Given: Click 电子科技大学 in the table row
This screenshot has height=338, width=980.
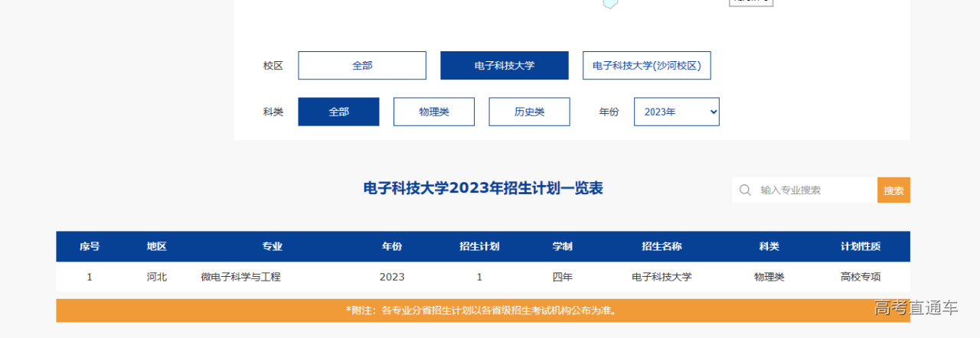Looking at the screenshot, I should (x=661, y=277).
